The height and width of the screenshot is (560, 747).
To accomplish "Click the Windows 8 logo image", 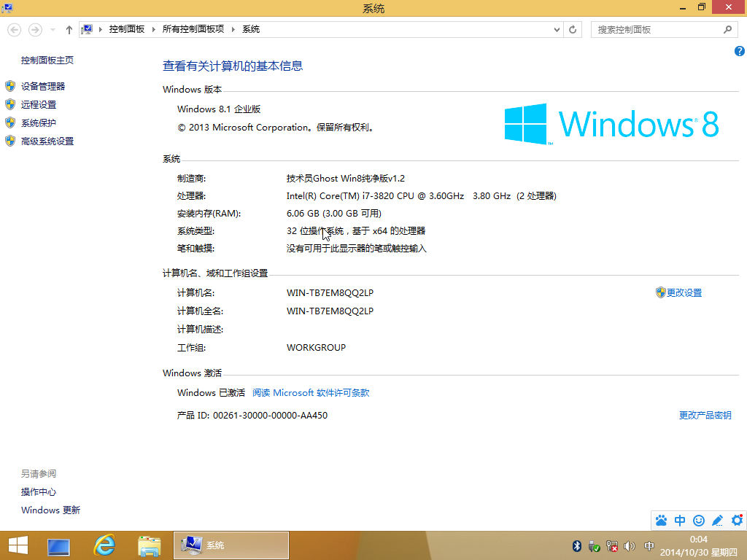I will (612, 124).
